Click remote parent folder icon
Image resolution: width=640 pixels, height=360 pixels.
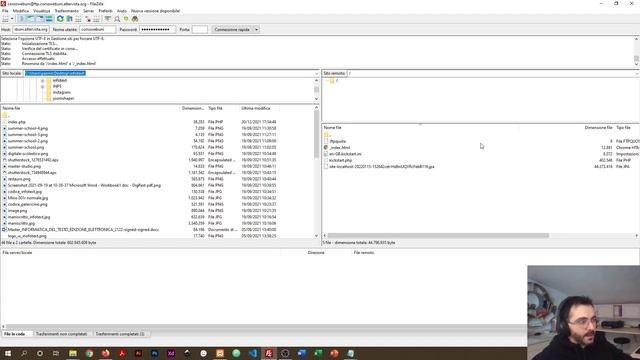[x=326, y=135]
